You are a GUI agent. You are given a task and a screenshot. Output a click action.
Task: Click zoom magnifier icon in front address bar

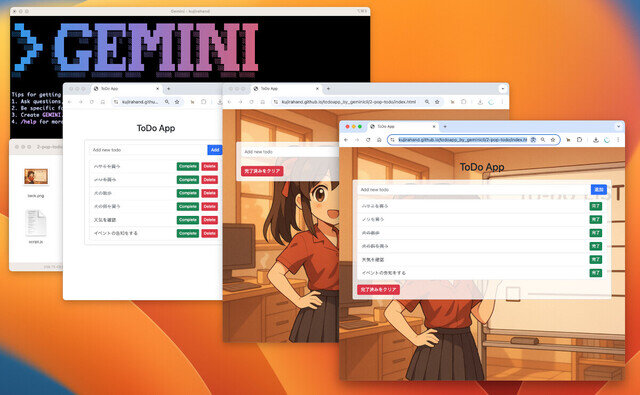tap(543, 140)
